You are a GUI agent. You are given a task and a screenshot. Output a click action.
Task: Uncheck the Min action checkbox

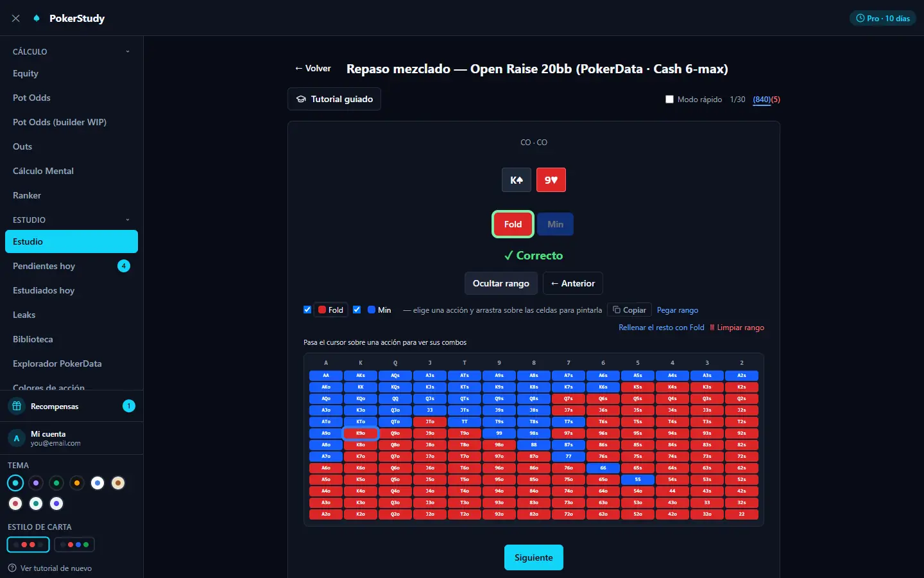point(357,310)
